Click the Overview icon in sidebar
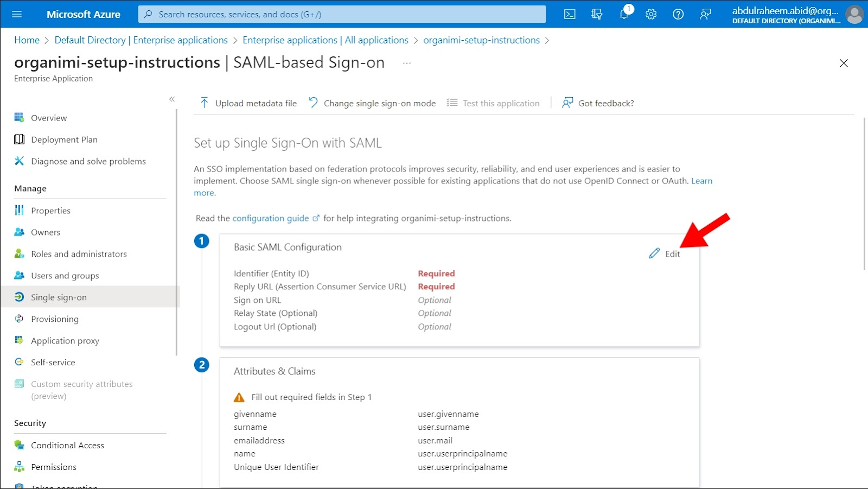 19,117
